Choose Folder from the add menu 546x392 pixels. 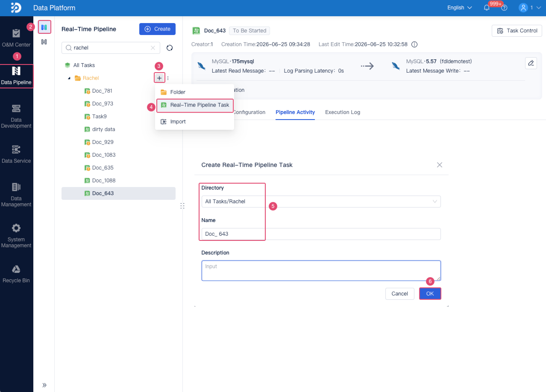(194, 92)
